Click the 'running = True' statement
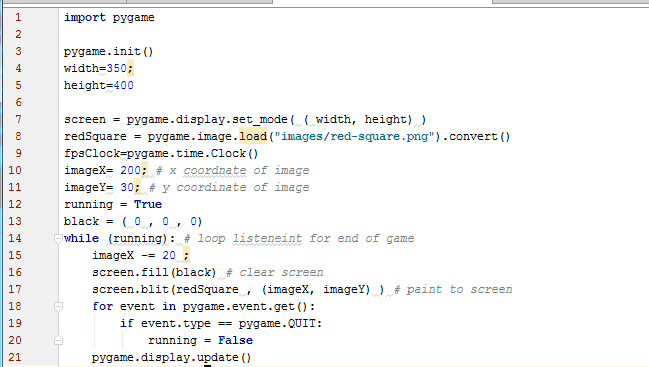 (113, 204)
